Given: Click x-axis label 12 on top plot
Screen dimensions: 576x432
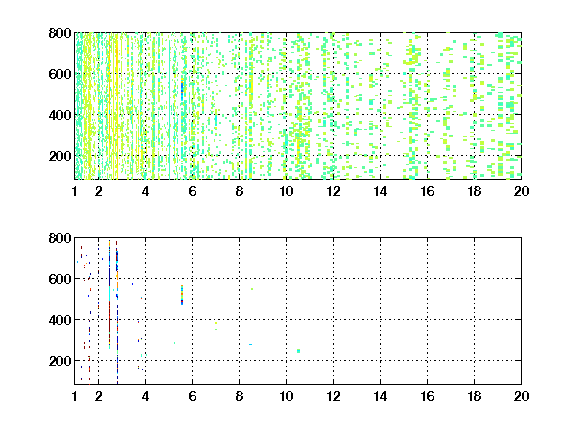Looking at the screenshot, I should pyautogui.click(x=333, y=191).
